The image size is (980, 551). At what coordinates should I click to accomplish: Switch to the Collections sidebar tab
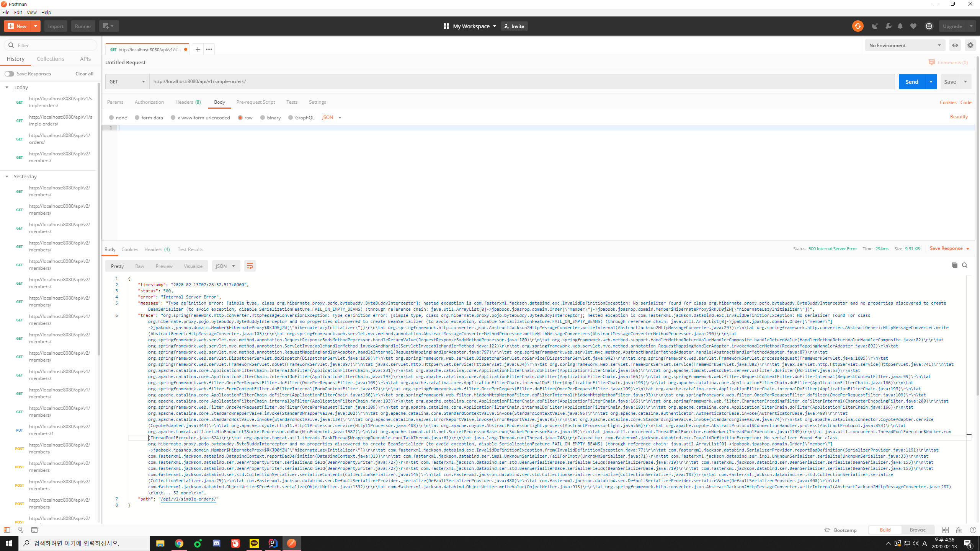51,59
